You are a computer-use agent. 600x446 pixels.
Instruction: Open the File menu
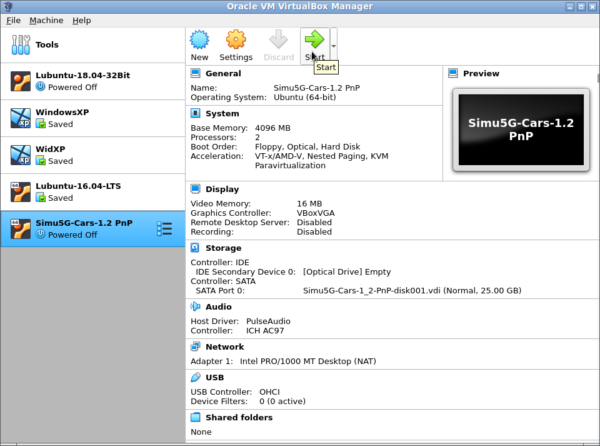[13, 20]
